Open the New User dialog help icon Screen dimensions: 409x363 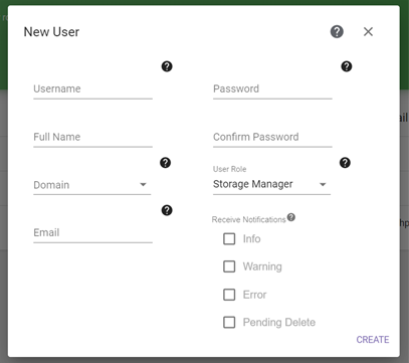click(337, 32)
